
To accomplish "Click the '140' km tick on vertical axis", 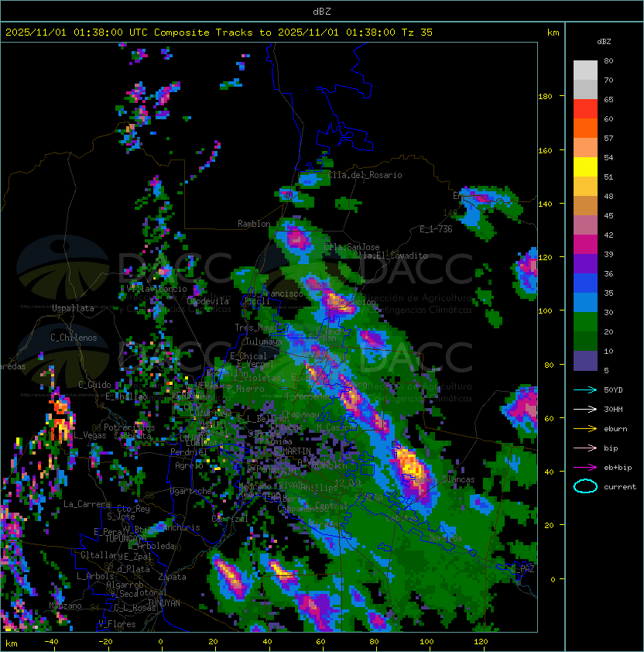I will point(545,204).
